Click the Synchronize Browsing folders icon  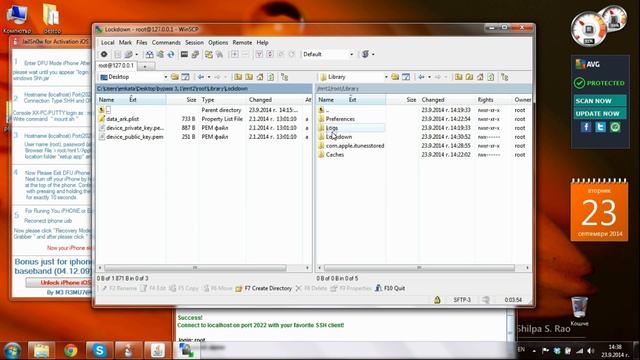[209, 54]
